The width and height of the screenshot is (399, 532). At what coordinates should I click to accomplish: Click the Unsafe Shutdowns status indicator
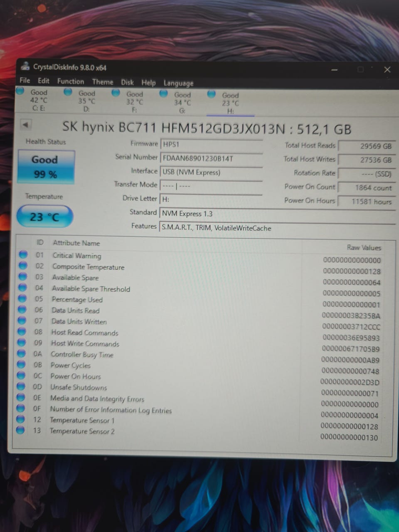(x=21, y=386)
